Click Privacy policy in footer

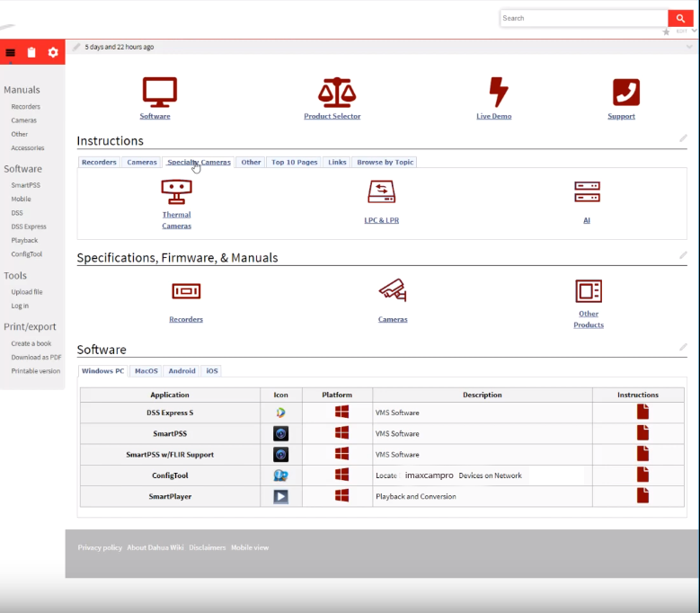[100, 547]
